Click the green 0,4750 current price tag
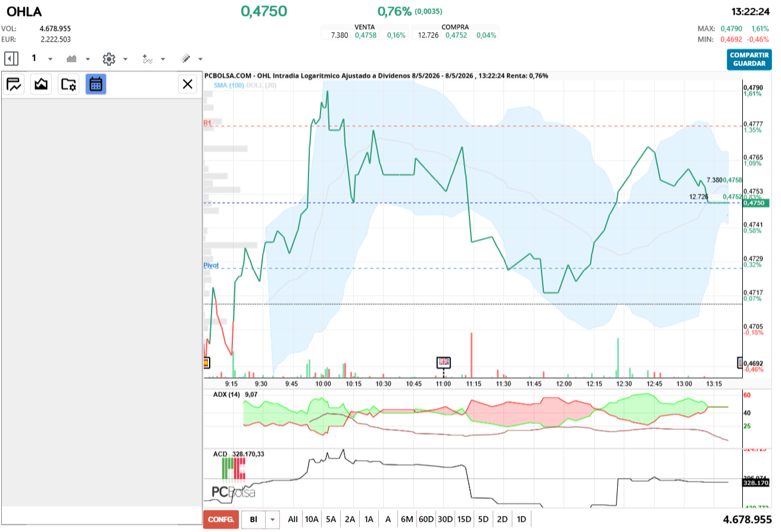The height and width of the screenshot is (532, 781). [757, 203]
